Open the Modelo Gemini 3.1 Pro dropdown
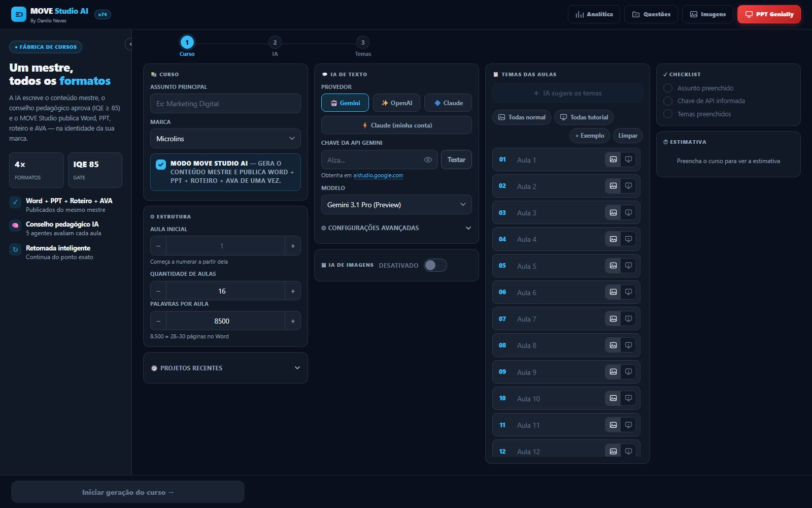812x508 pixels. pyautogui.click(x=396, y=205)
